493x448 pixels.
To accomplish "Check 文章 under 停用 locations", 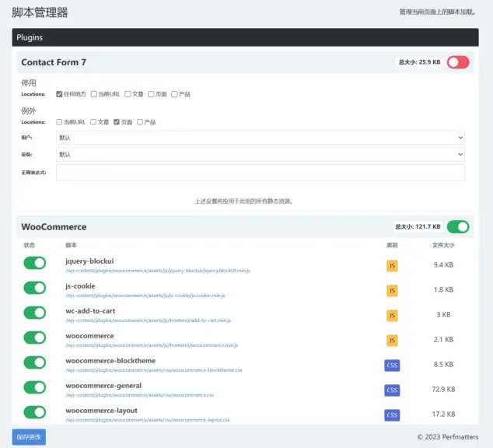I will tap(128, 94).
